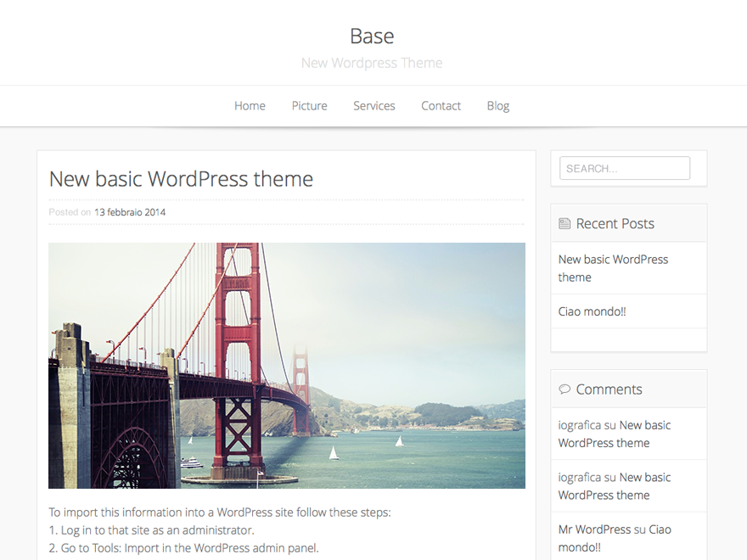
Task: Click first iografica commenter link
Action: [x=579, y=425]
